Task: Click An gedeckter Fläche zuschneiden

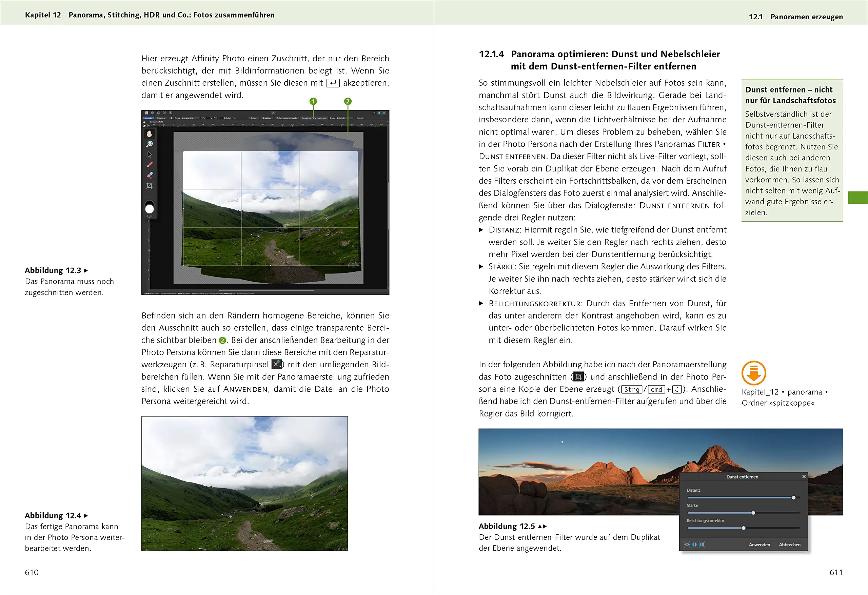Action: (314, 118)
